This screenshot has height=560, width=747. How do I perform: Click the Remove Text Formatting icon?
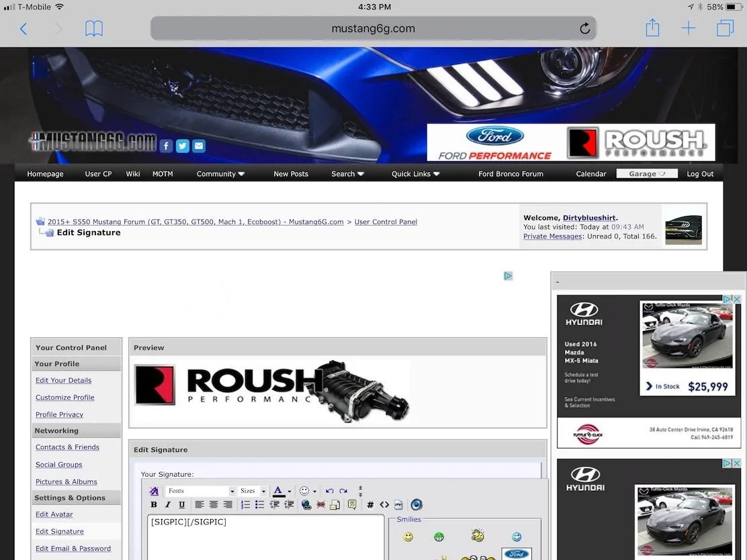[x=153, y=491]
